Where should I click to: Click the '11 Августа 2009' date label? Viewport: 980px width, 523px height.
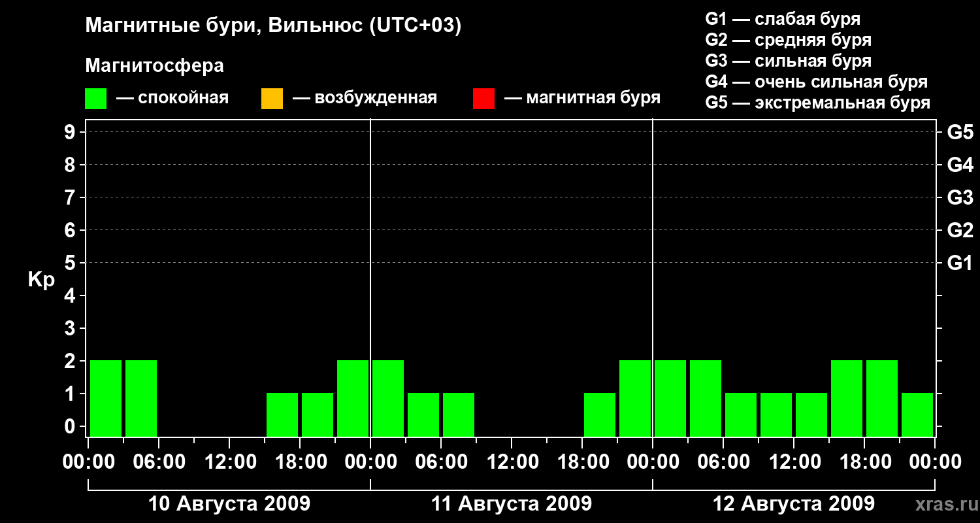tap(512, 504)
